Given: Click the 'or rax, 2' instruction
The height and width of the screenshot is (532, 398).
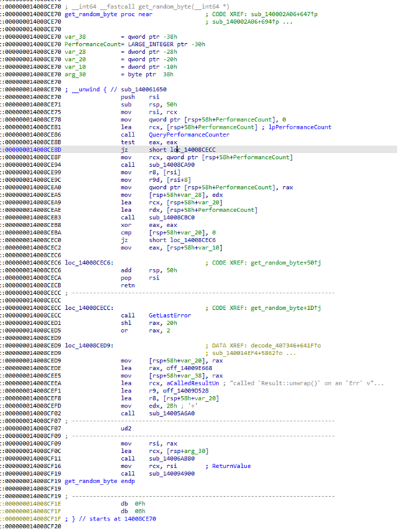Looking at the screenshot, I should (145, 331).
